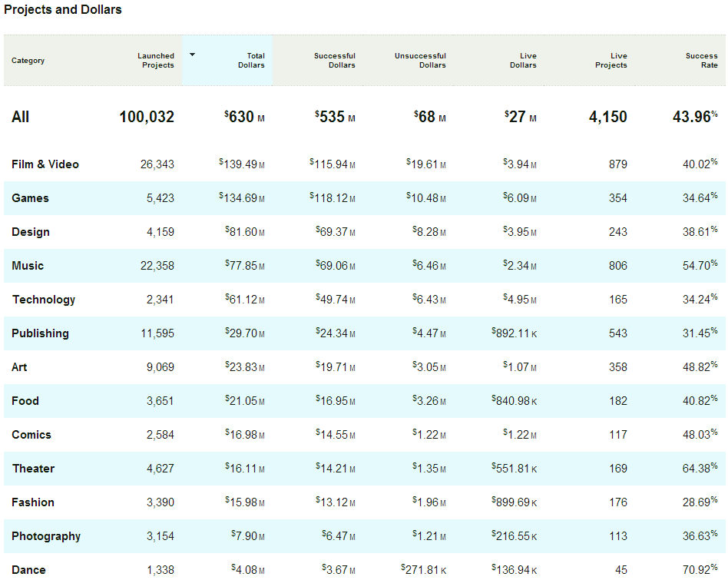Click Photography total dollars $7.90 M
The width and height of the screenshot is (728, 580).
pos(248,536)
